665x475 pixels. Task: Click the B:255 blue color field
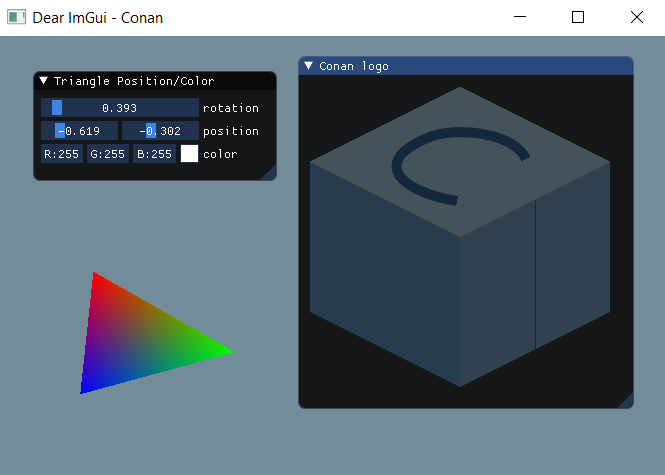(154, 154)
